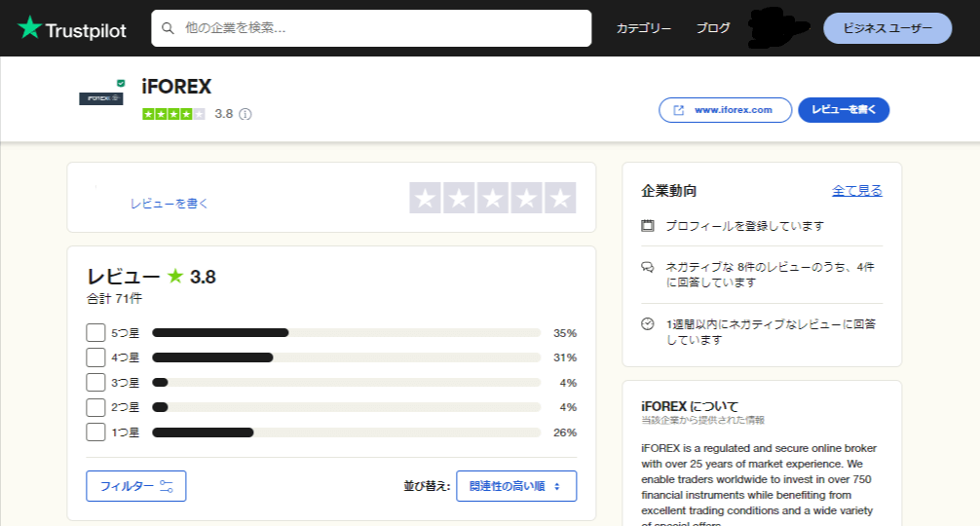
Task: Check the 5つ星 filter checkbox
Action: (x=95, y=332)
